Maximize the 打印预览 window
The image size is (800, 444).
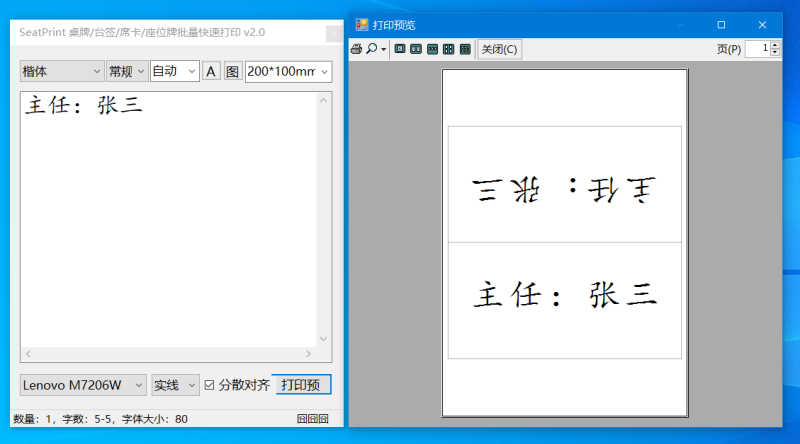(721, 24)
